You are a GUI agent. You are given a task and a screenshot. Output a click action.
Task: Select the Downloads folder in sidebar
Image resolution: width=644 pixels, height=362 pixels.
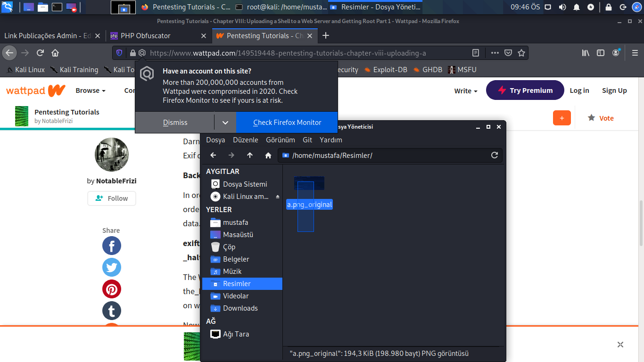tap(240, 308)
